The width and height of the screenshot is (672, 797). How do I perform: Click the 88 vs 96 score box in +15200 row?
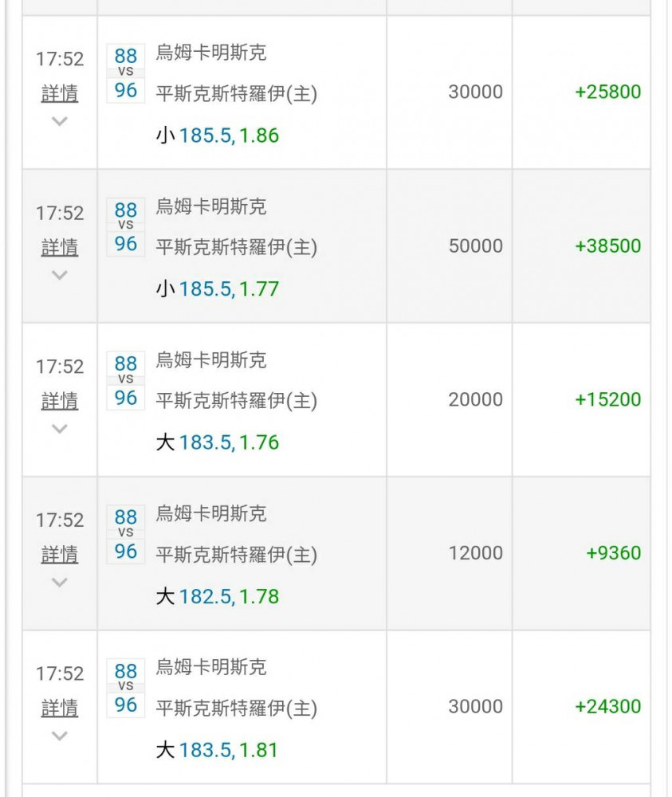[126, 381]
